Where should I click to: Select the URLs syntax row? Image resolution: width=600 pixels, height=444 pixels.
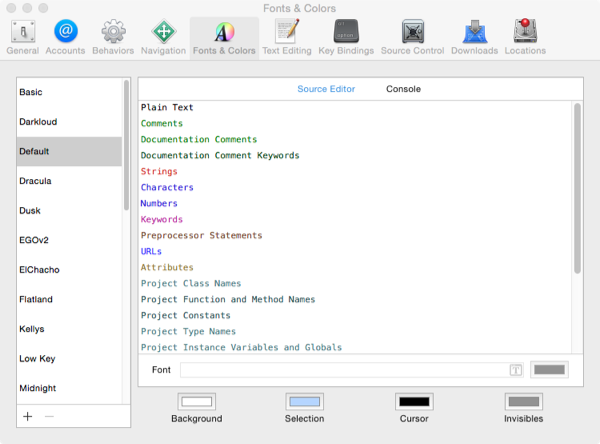tap(355, 251)
